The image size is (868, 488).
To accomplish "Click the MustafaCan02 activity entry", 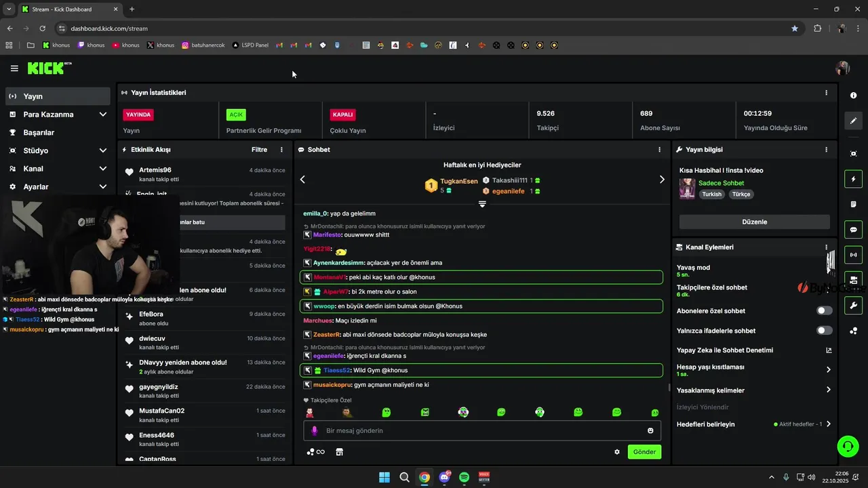I will tap(205, 415).
